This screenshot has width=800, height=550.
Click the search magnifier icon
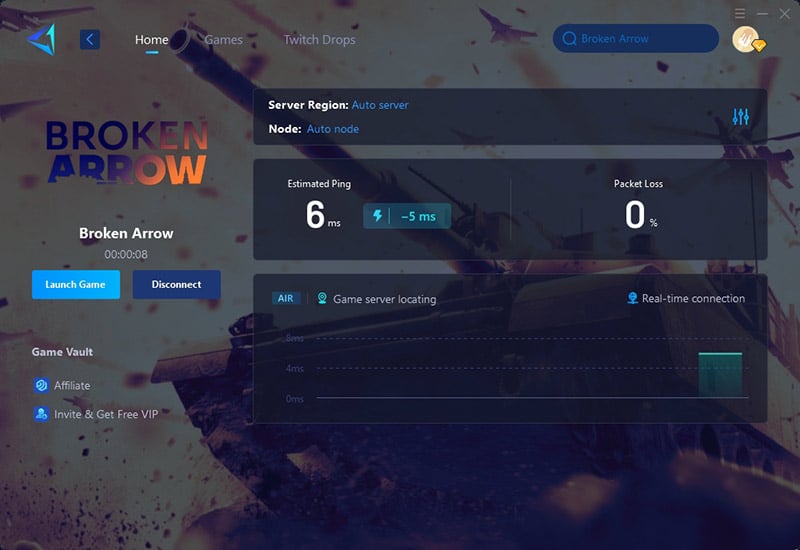(x=569, y=39)
